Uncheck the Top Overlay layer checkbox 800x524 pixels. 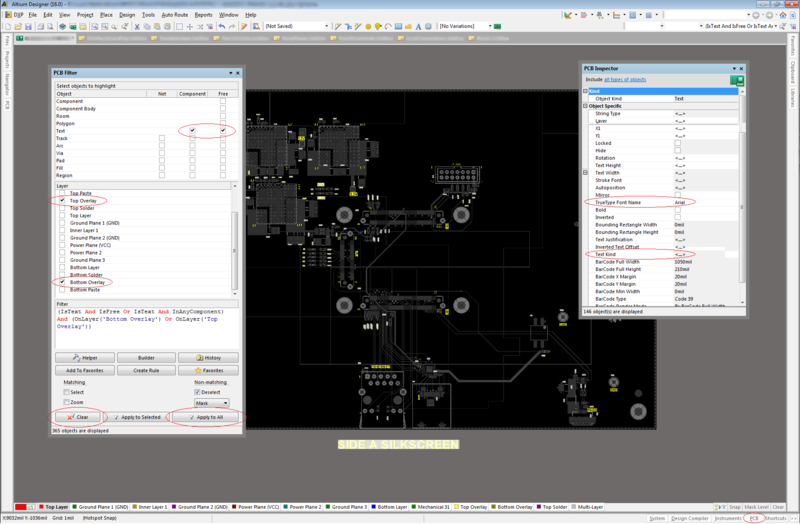[62, 200]
